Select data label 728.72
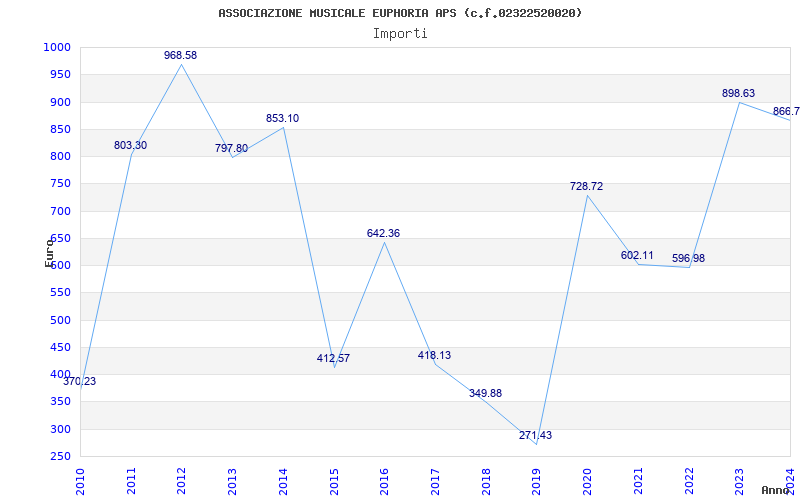The height and width of the screenshot is (500, 800). (x=587, y=186)
